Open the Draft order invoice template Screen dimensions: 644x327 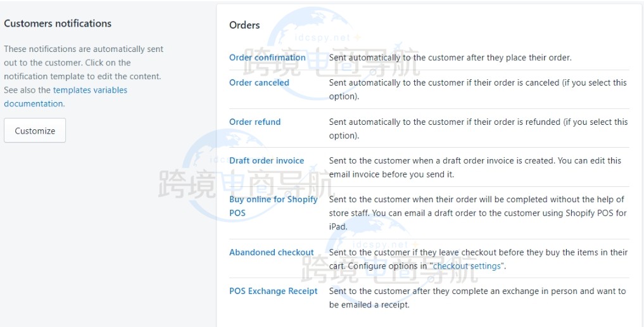pyautogui.click(x=267, y=160)
